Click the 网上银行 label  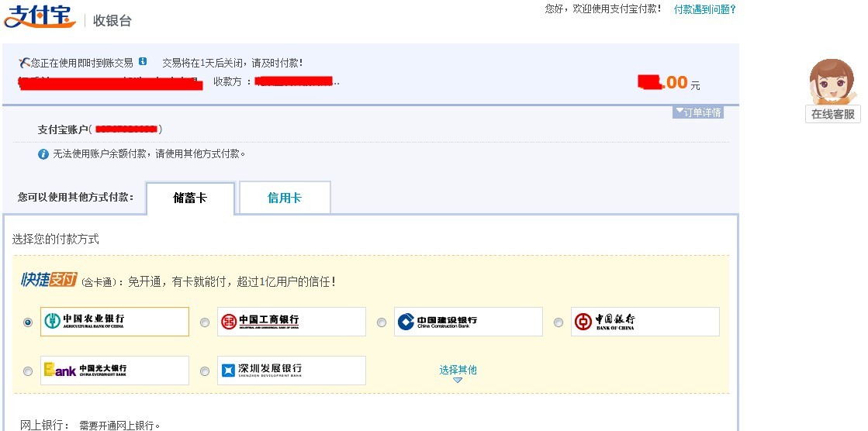[x=45, y=426]
